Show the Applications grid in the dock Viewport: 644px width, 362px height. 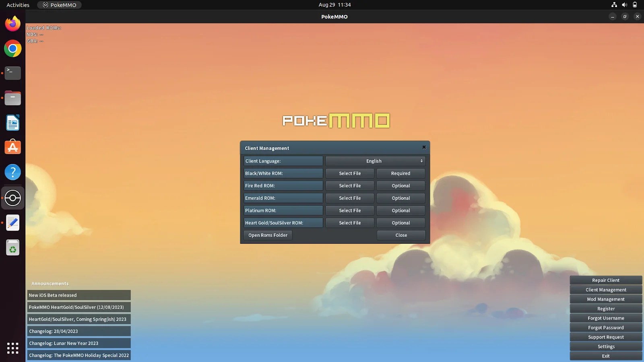click(x=12, y=348)
